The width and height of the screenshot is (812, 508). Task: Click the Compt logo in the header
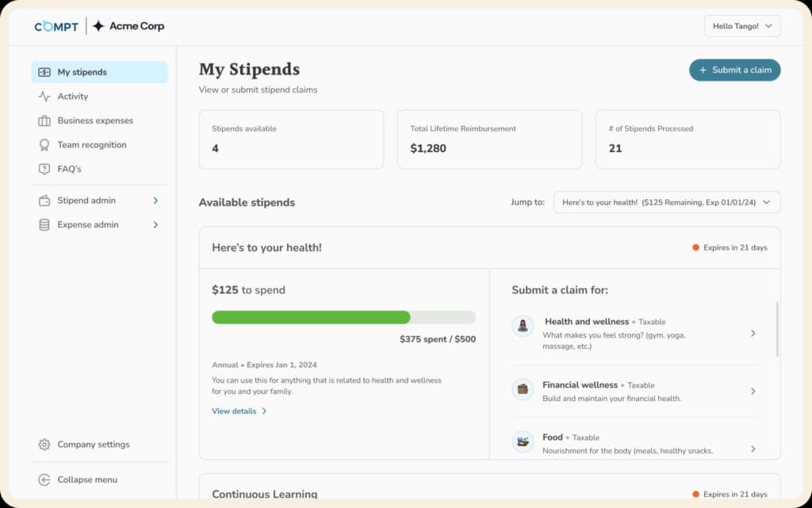56,25
